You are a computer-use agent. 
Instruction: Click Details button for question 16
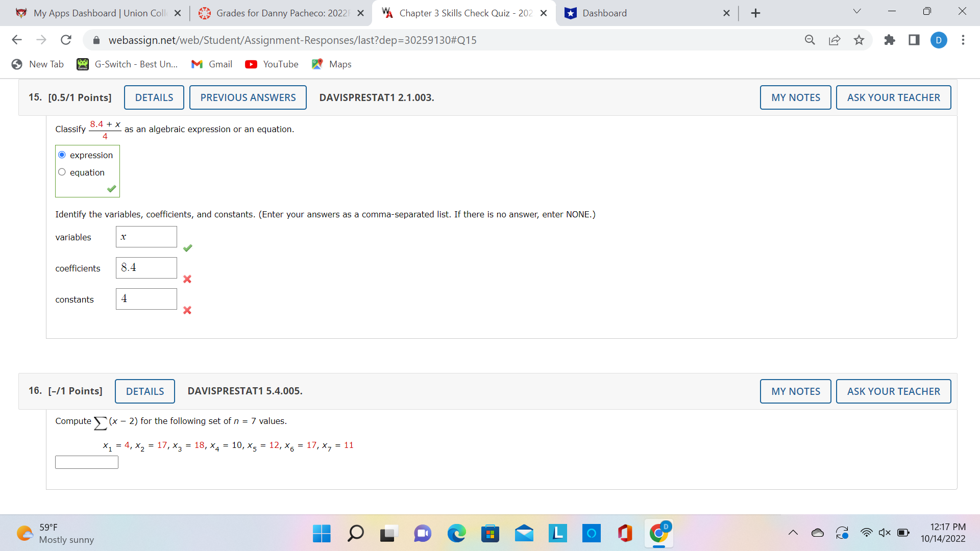tap(145, 391)
